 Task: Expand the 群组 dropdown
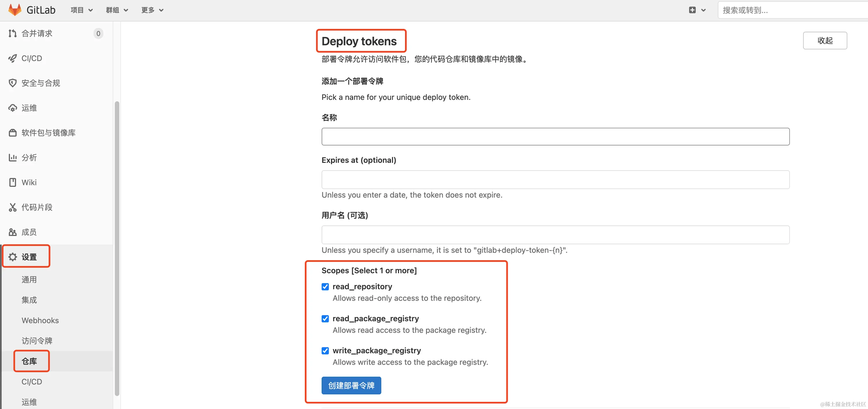pyautogui.click(x=117, y=10)
